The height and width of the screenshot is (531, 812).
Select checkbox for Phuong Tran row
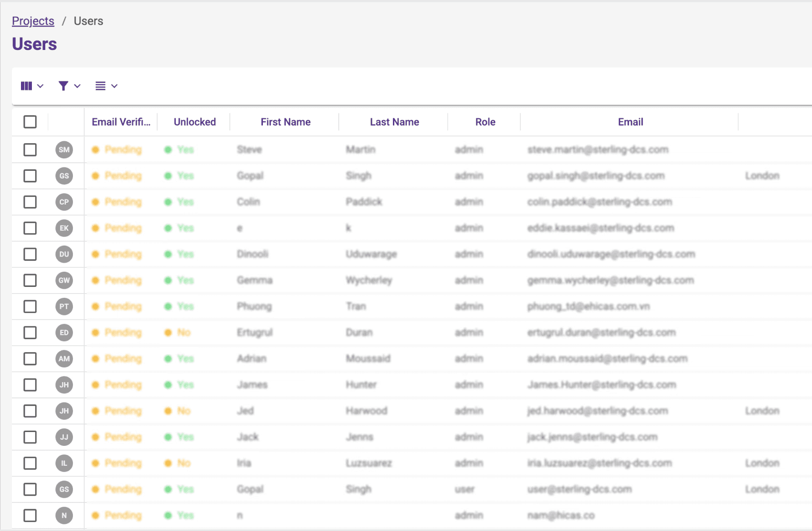(30, 306)
